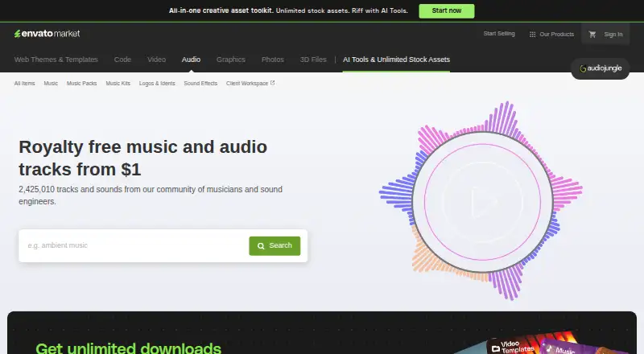Open the Code category menu
Screen dimensions: 644x354
(122, 60)
